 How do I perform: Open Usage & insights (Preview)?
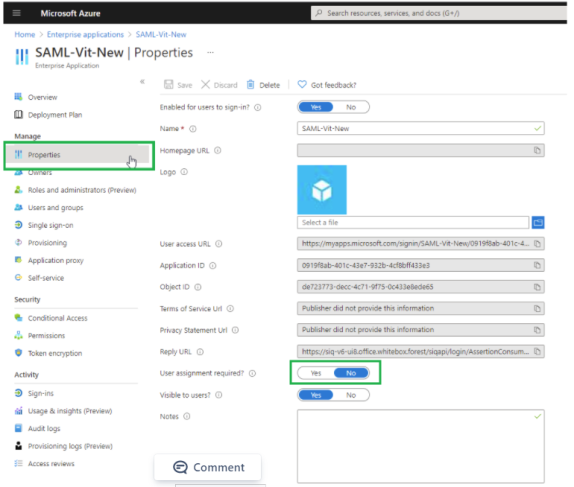coord(63,411)
